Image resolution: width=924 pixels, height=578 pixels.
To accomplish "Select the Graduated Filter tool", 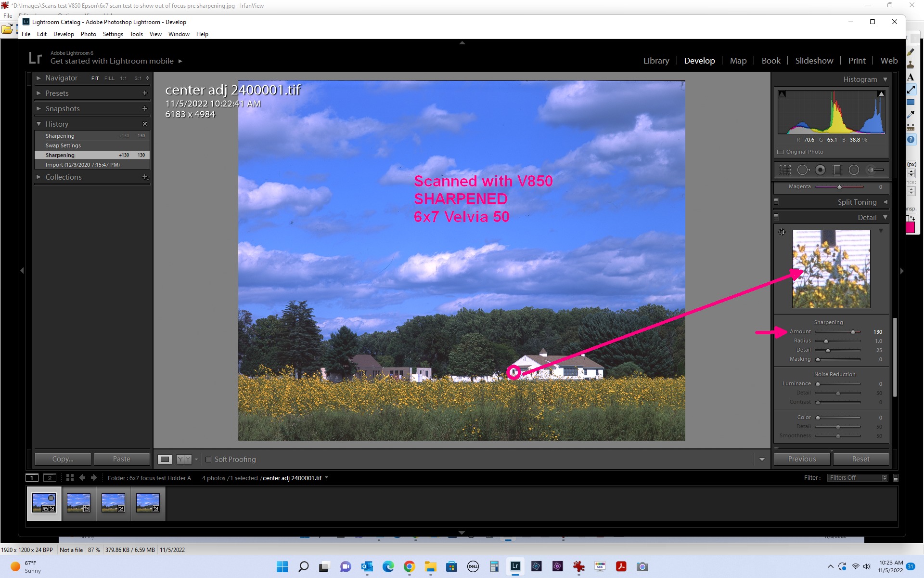I will click(x=837, y=170).
